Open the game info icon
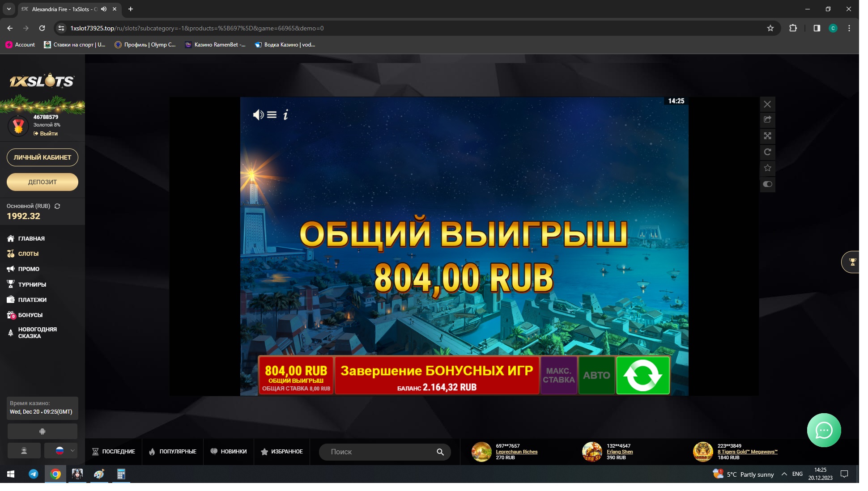Image resolution: width=868 pixels, height=491 pixels. (285, 115)
